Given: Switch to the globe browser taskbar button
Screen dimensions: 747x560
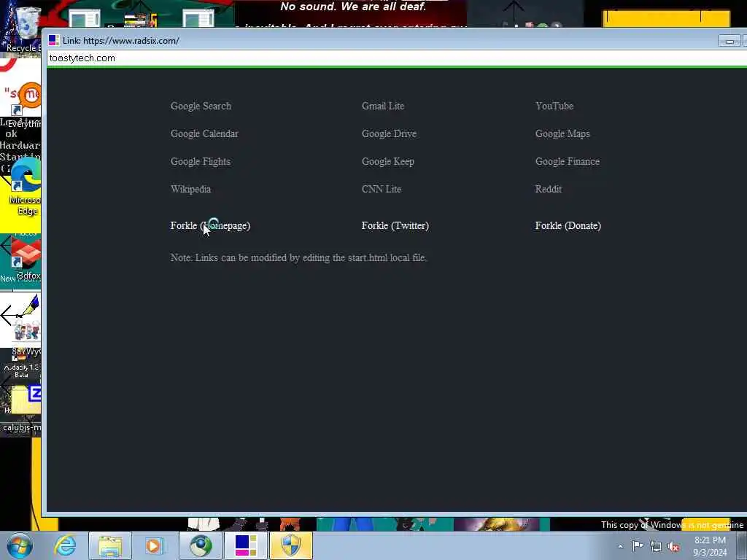Looking at the screenshot, I should click(201, 545).
